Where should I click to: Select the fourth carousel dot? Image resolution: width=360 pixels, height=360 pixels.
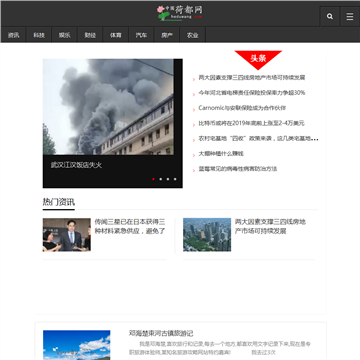point(175,179)
